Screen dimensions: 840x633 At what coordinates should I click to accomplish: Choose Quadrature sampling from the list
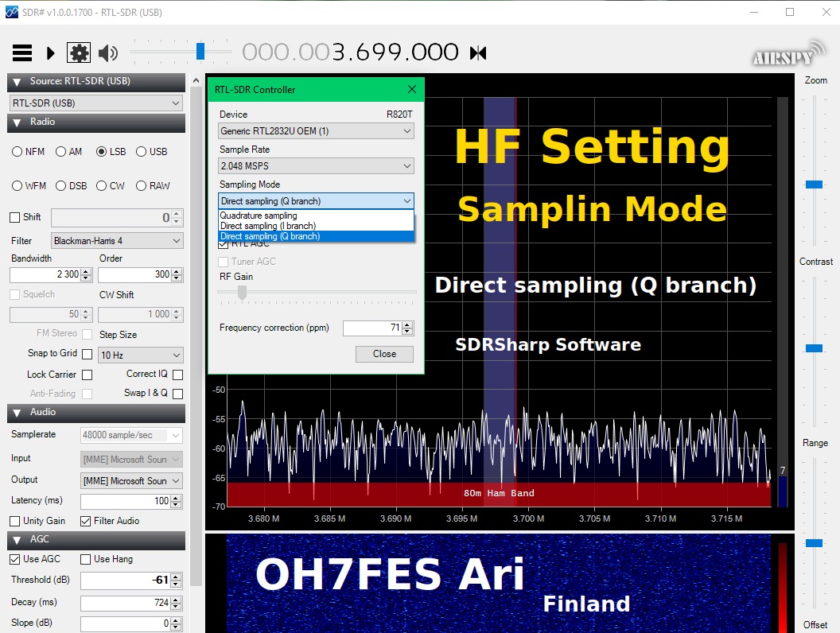[x=259, y=216]
